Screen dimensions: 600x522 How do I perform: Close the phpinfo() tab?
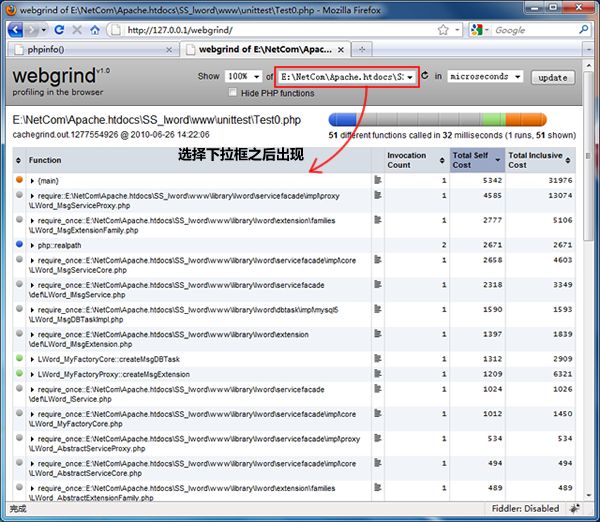click(x=169, y=50)
